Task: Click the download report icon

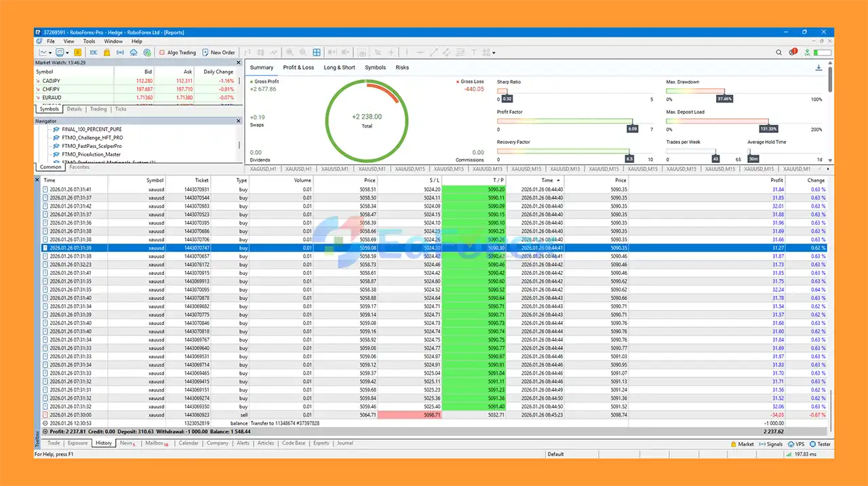Action: coord(818,68)
